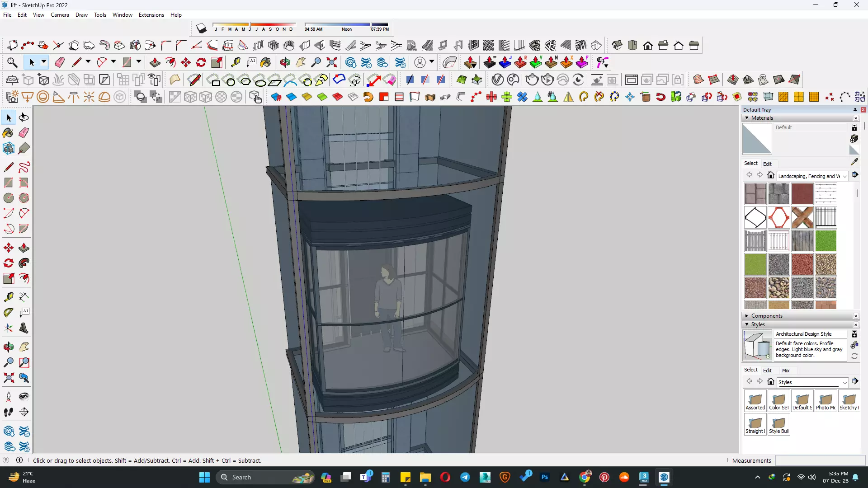Click Zoom Extents in left toolbar

click(x=9, y=378)
